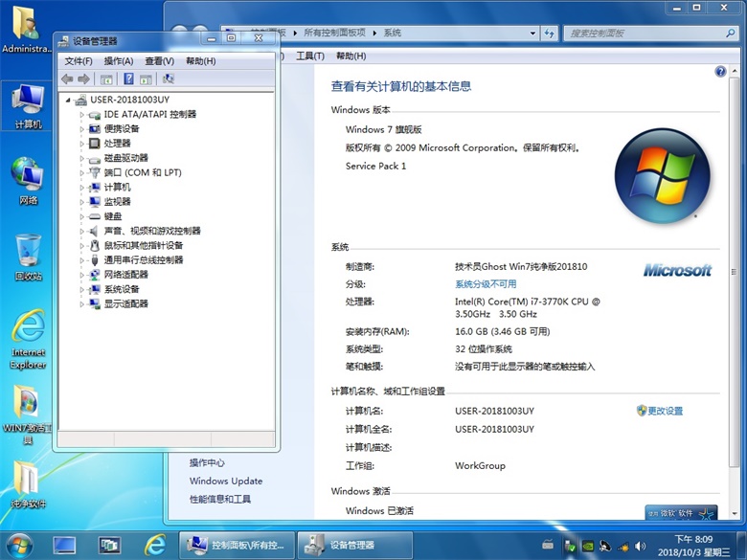Open the Windows Update link
Screen dimensions: 747x560
(x=226, y=482)
